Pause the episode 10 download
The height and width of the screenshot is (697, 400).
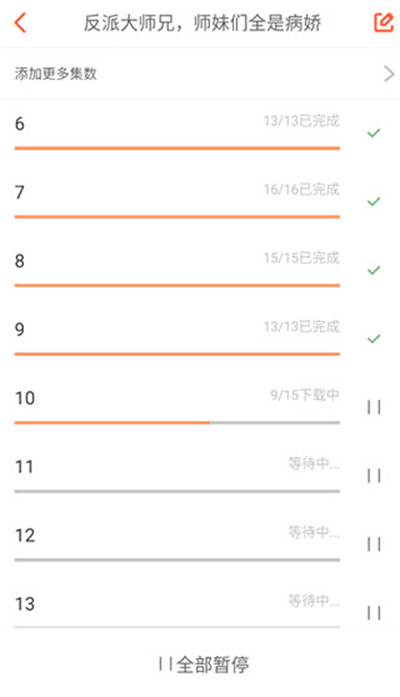[374, 407]
